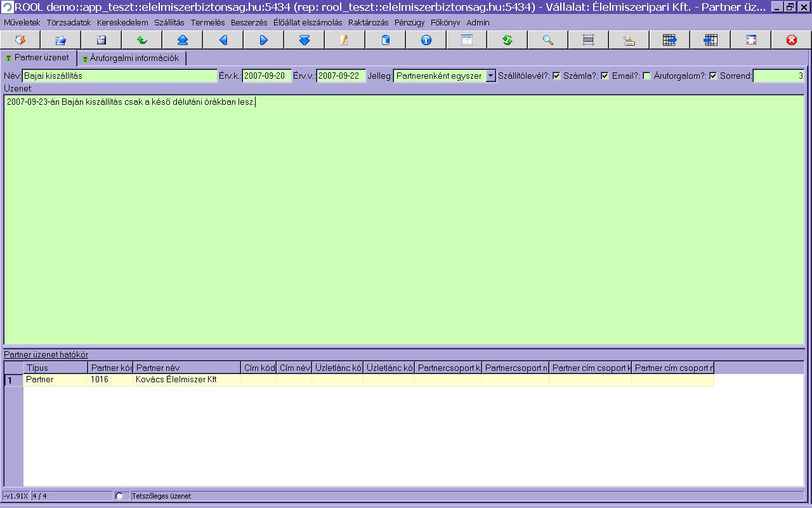Go to previous record with left arrow
This screenshot has height=508, width=812.
coord(223,40)
